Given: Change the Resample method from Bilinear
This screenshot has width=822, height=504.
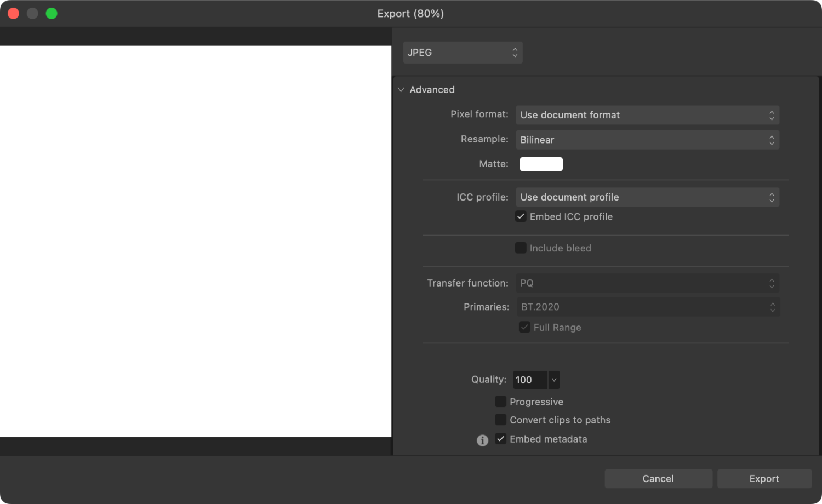Looking at the screenshot, I should tap(647, 140).
